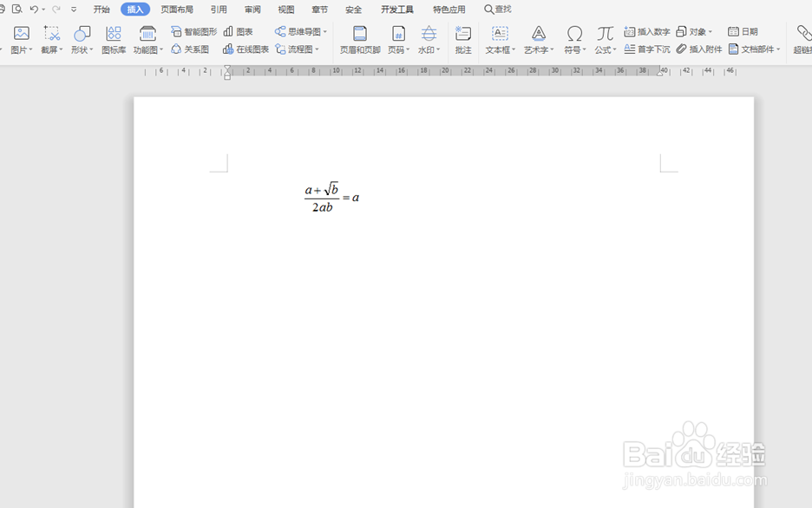This screenshot has height=508, width=812.
Task: Open the 引用 references tab
Action: 219,10
